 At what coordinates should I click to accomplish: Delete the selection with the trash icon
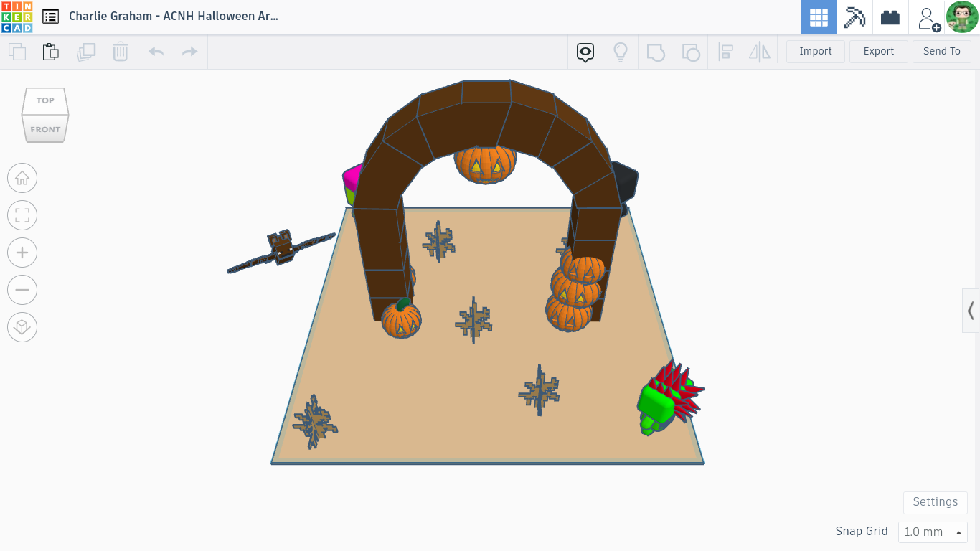tap(120, 52)
